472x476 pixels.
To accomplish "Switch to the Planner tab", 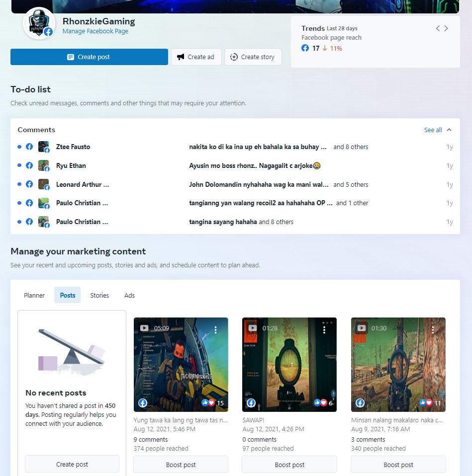I will coord(34,295).
